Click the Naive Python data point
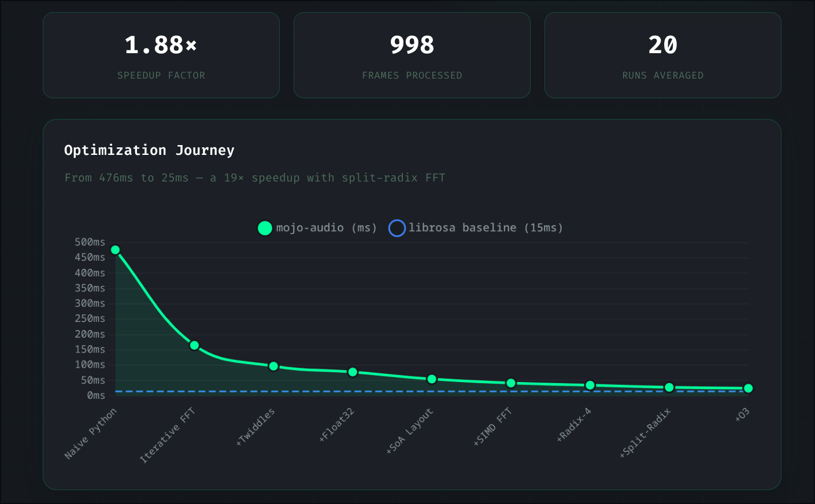 [115, 250]
